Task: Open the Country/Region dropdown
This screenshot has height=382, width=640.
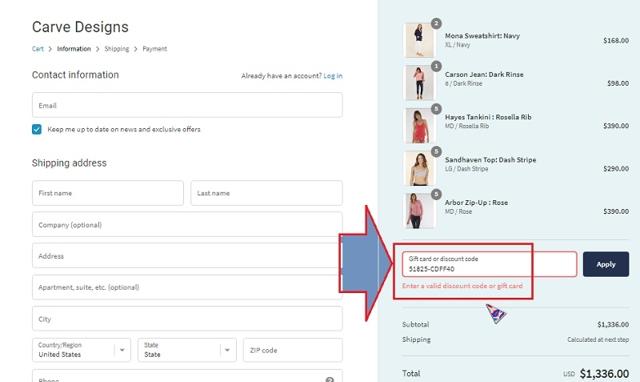Action: (x=82, y=350)
